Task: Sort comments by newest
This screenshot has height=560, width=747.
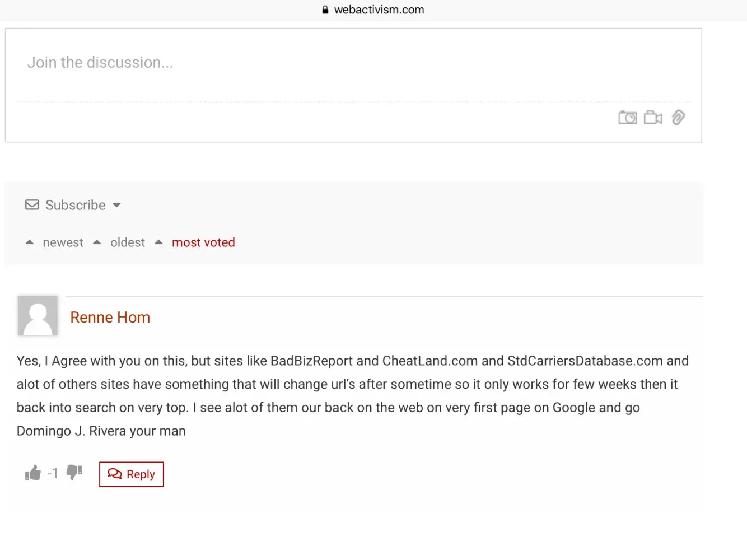Action: click(x=63, y=242)
